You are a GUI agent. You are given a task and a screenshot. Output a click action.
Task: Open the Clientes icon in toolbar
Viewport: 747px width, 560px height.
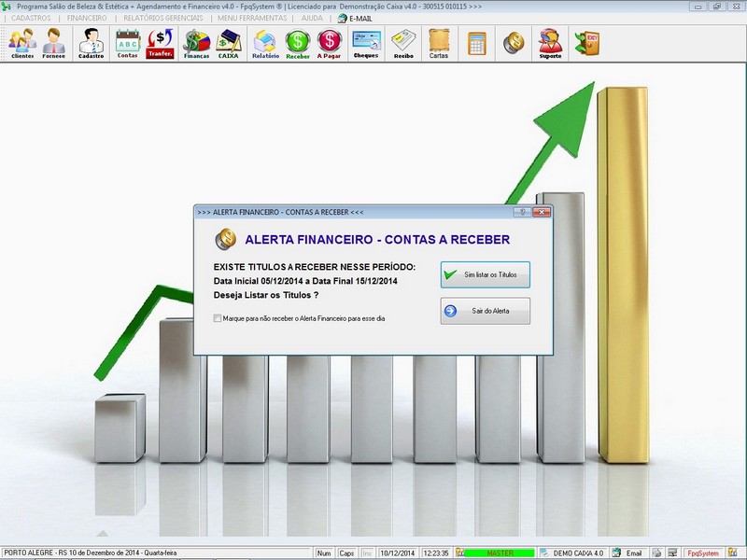[x=22, y=43]
